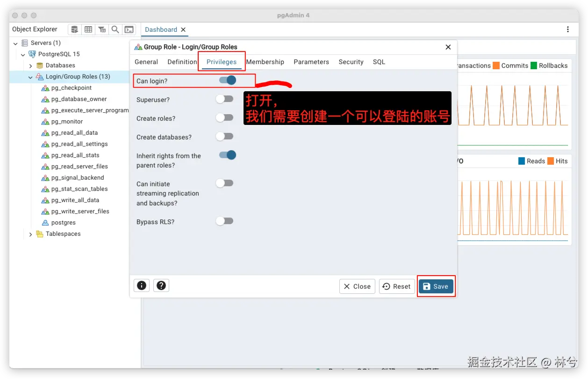The image size is (588, 379).
Task: Click the Query Tool database icon in Object Explorer toolbar
Action: [75, 29]
